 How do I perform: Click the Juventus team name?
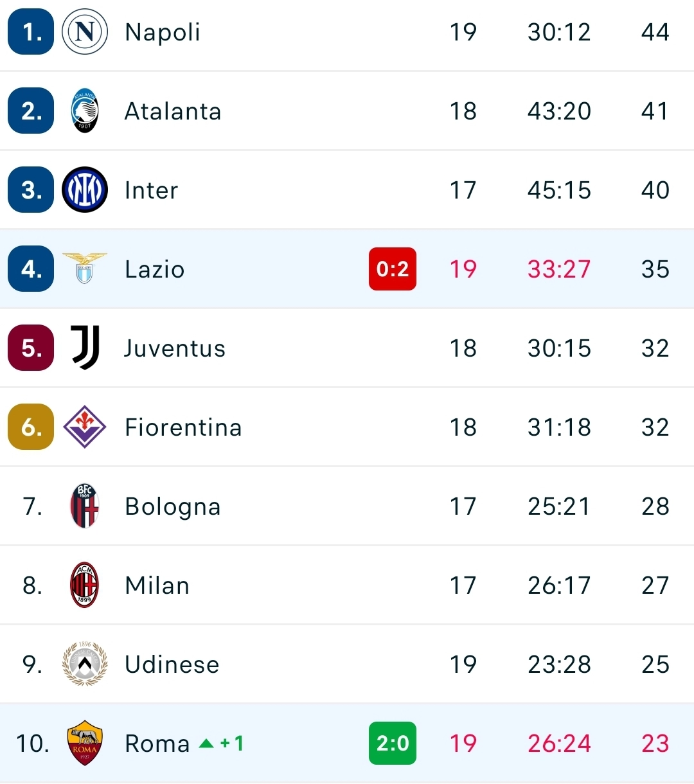[x=174, y=348]
